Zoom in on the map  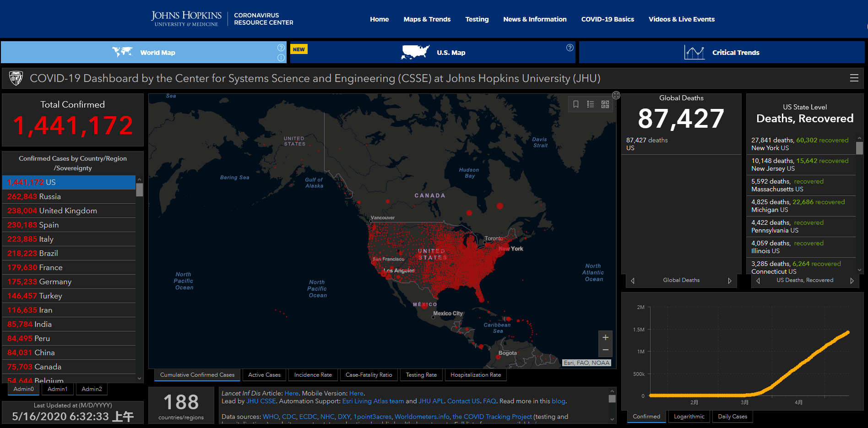tap(605, 337)
